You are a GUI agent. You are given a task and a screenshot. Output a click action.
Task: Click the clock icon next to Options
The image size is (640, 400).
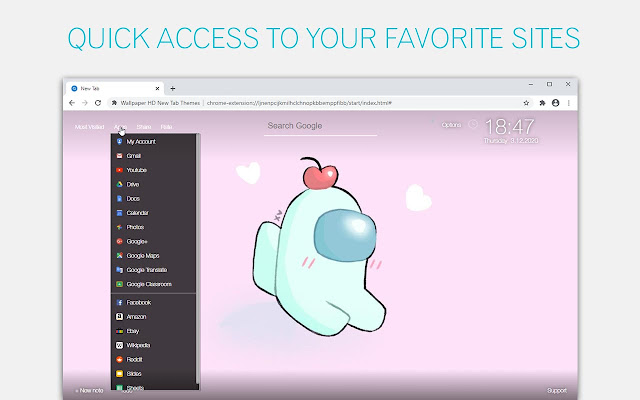(x=473, y=124)
